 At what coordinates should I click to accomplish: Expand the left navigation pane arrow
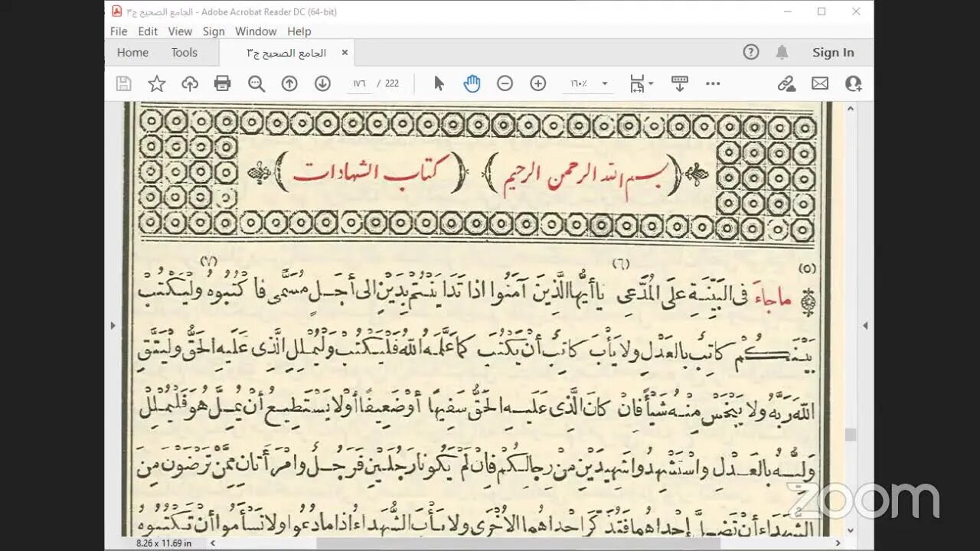tap(113, 325)
